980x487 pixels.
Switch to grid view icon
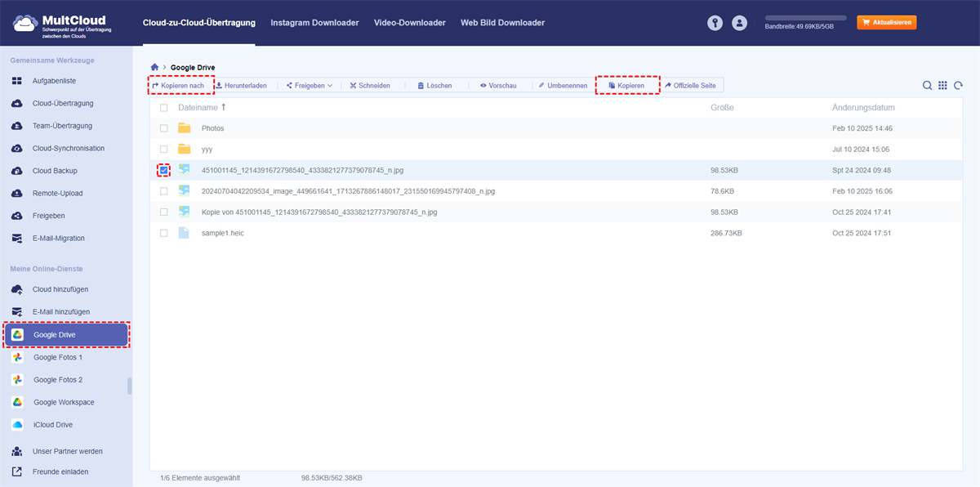point(942,86)
